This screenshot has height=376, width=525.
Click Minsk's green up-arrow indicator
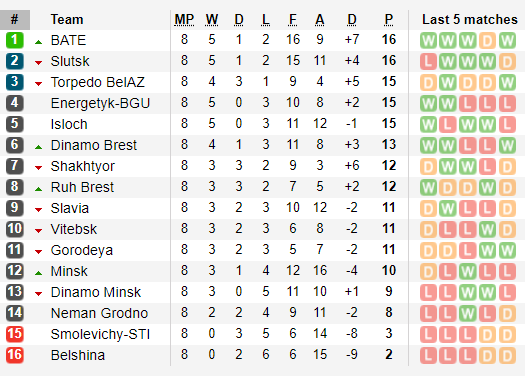[x=39, y=273]
